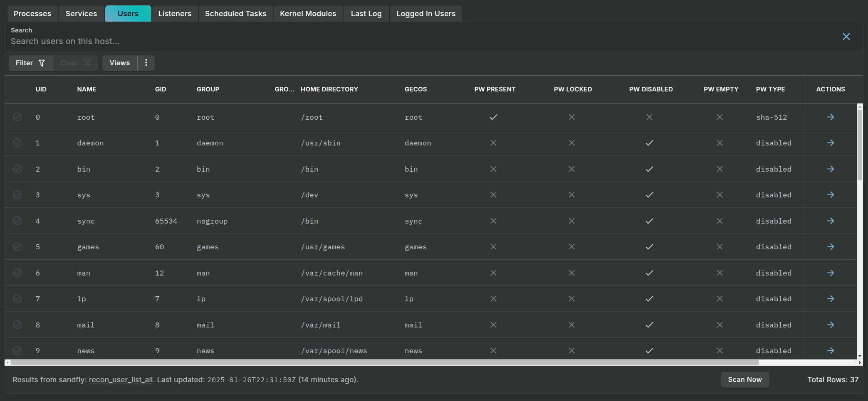
Task: Switch to the Services tab
Action: click(x=81, y=14)
